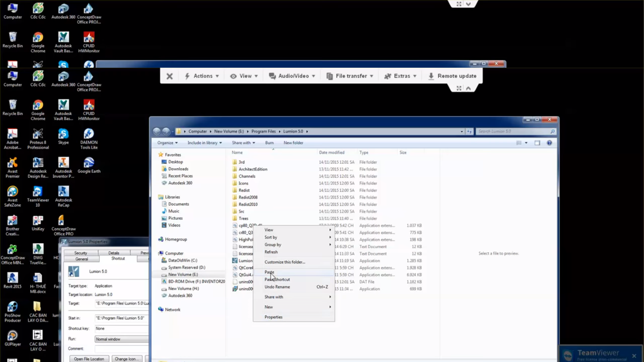Click the Open File Location button
The image size is (644, 362).
click(x=89, y=359)
